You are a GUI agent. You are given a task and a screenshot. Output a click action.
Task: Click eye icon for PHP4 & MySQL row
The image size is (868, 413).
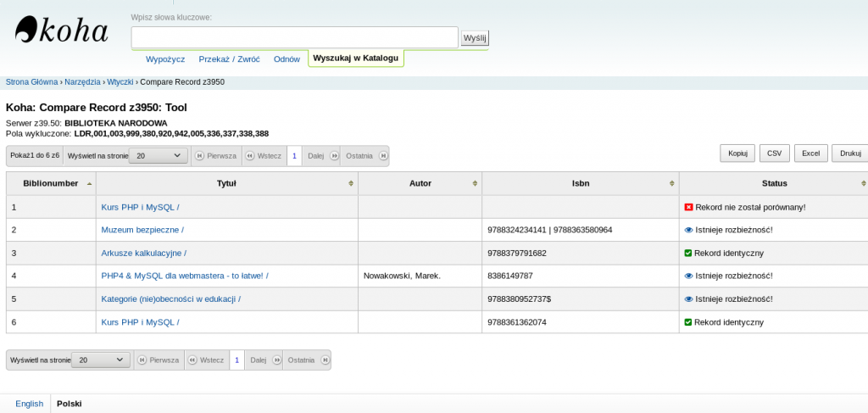(688, 276)
